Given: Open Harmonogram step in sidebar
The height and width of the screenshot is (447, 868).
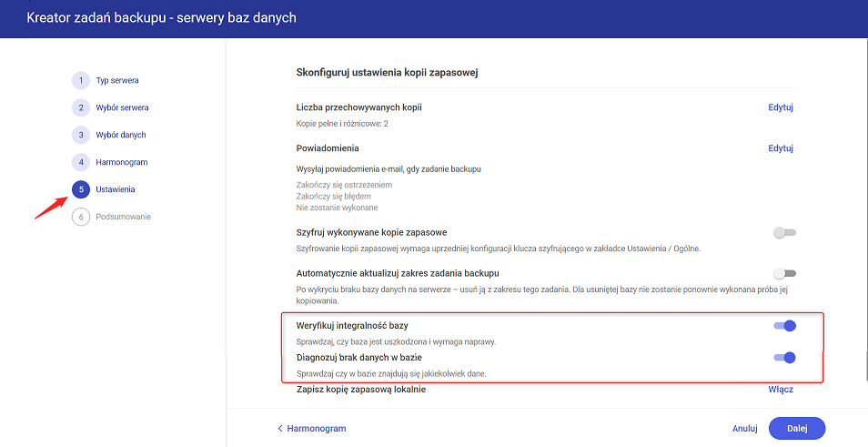Looking at the screenshot, I should tap(121, 162).
